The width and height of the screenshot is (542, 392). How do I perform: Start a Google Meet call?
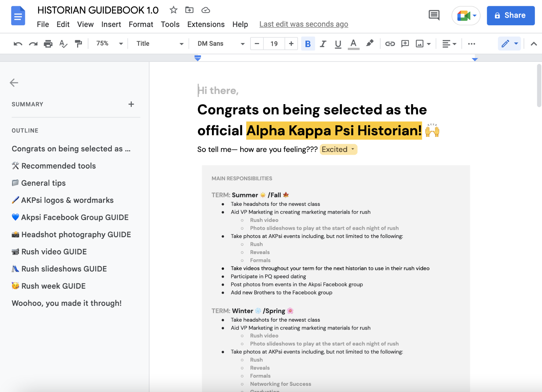point(466,16)
